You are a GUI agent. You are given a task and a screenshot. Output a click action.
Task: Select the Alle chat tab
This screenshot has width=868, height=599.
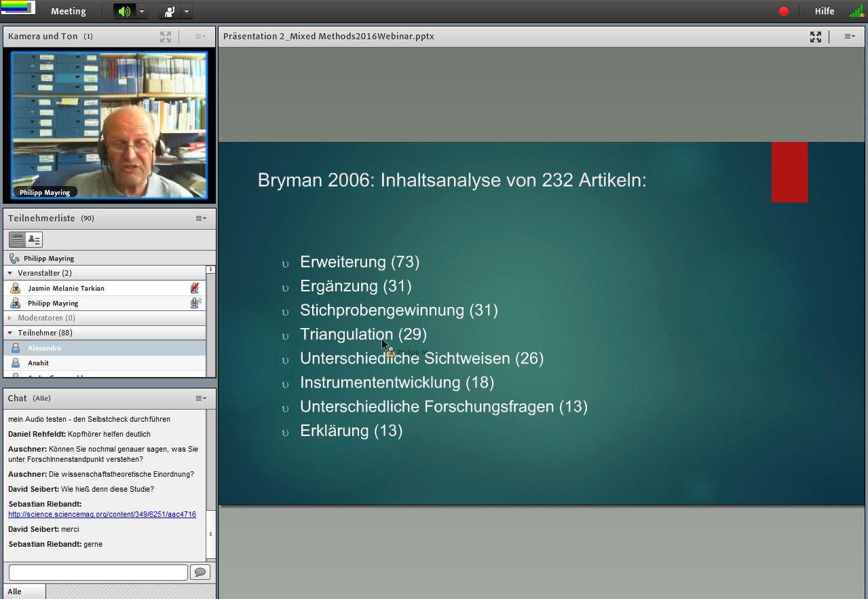(x=24, y=592)
